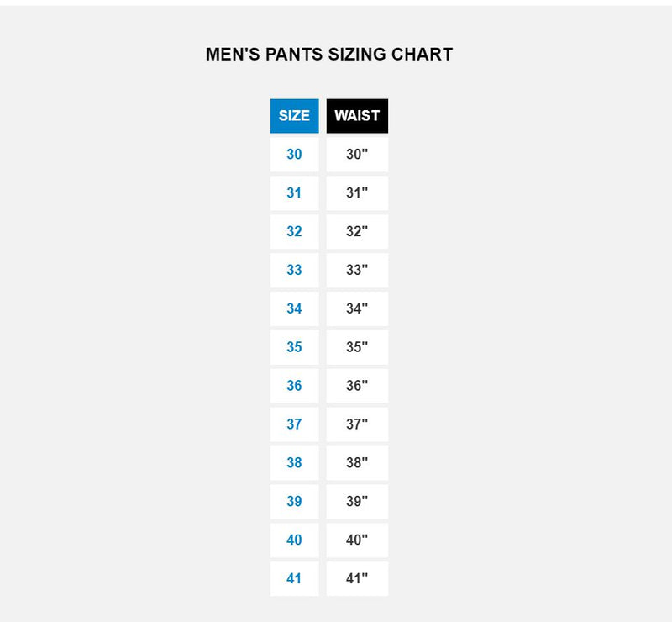The width and height of the screenshot is (672, 622).
Task: Select size 33 in the size column
Action: click(x=295, y=271)
